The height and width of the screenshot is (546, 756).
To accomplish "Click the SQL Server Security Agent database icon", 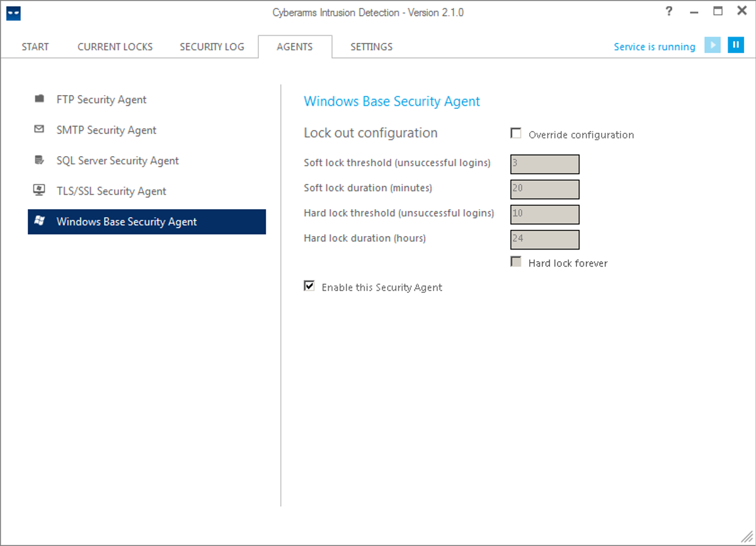I will pyautogui.click(x=40, y=160).
